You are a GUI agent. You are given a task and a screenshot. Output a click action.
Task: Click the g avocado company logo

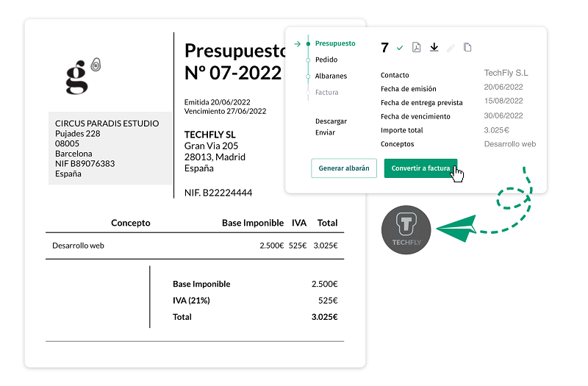point(83,76)
